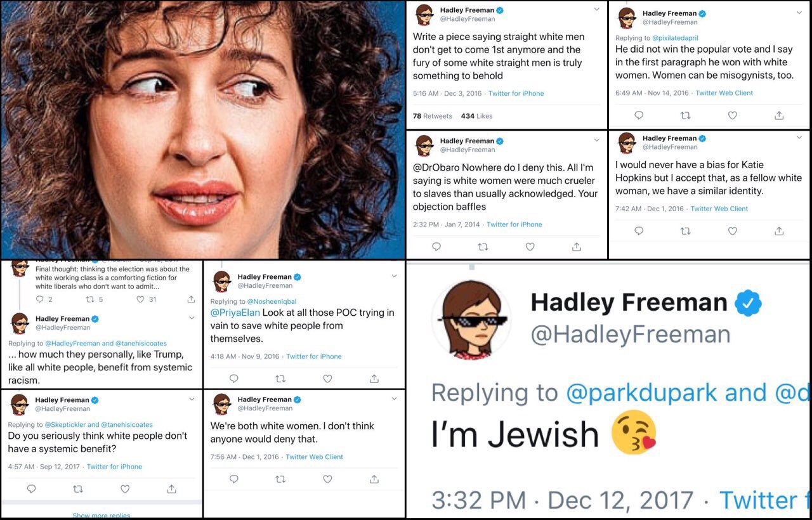Click reply icon under the Katie Hopkins tweet

click(x=639, y=231)
